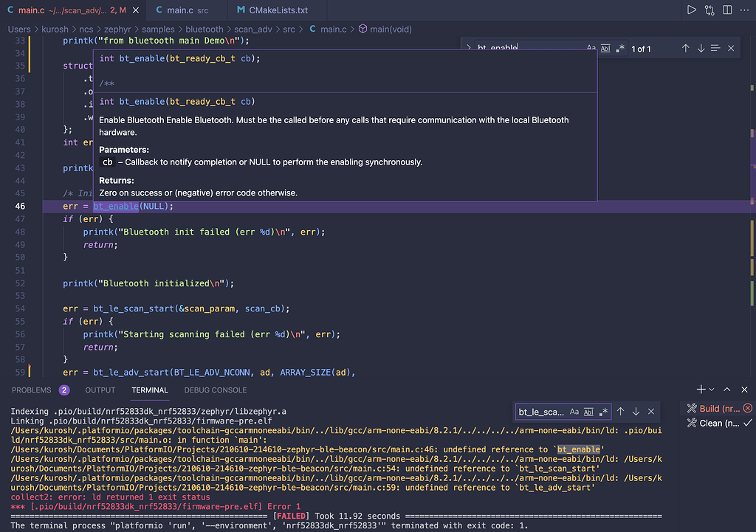Maximize the panel with the up chevron

click(x=727, y=390)
